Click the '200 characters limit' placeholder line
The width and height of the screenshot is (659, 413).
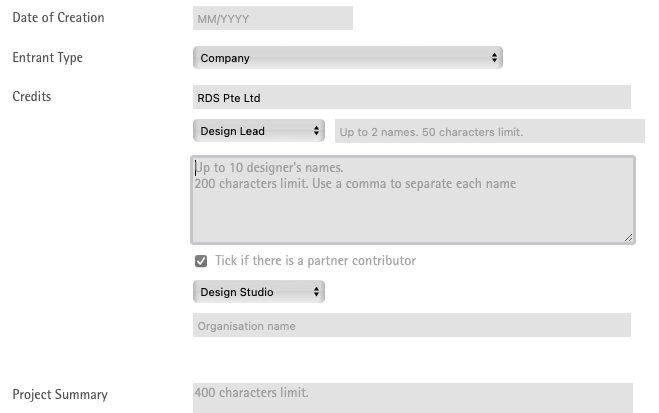point(355,184)
